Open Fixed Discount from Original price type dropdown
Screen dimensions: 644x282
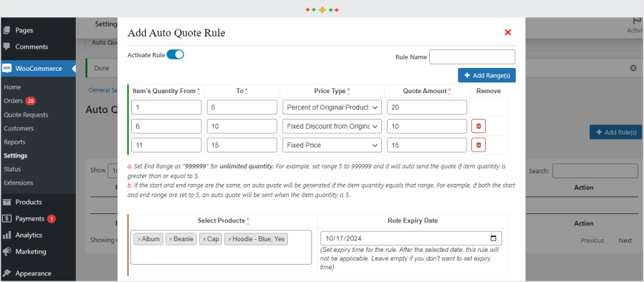(332, 127)
